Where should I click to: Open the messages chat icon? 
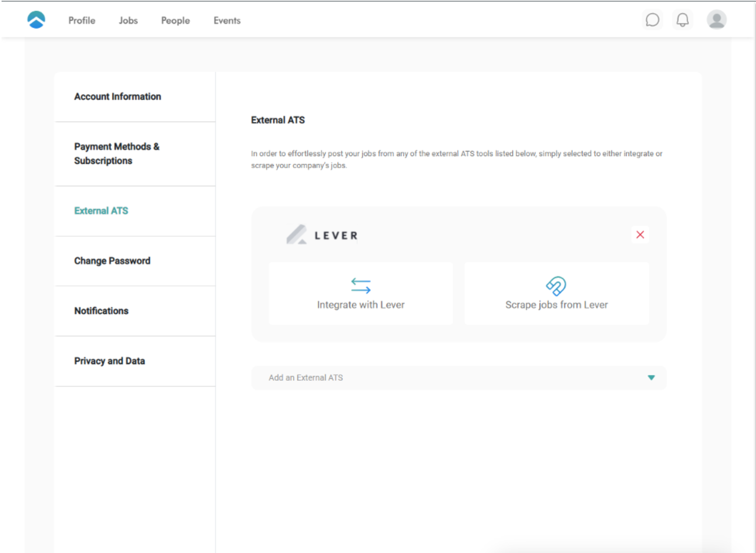pyautogui.click(x=652, y=20)
